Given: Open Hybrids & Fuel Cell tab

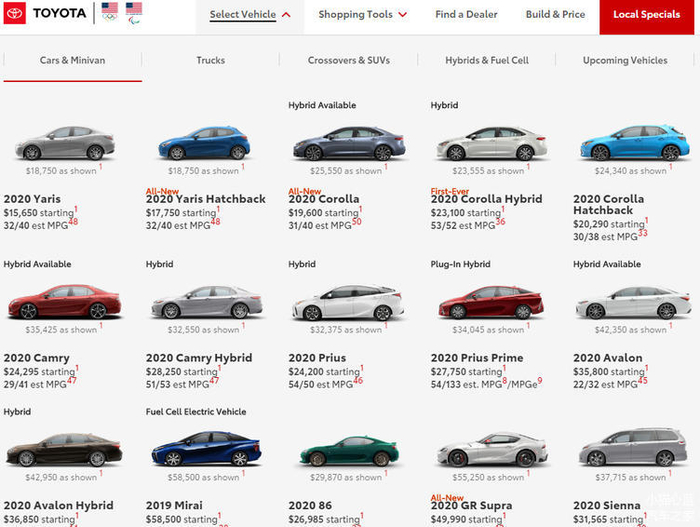Looking at the screenshot, I should [x=487, y=60].
